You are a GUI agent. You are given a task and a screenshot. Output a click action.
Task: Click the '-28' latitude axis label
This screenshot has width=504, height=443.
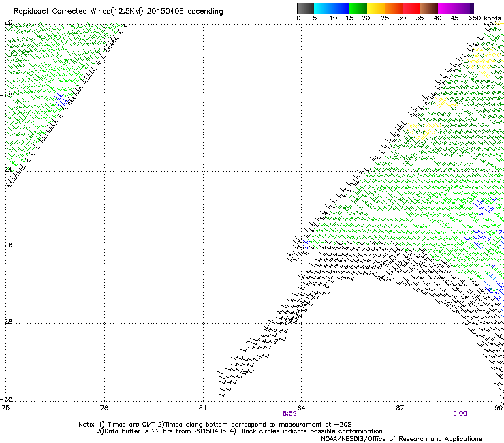(6, 322)
